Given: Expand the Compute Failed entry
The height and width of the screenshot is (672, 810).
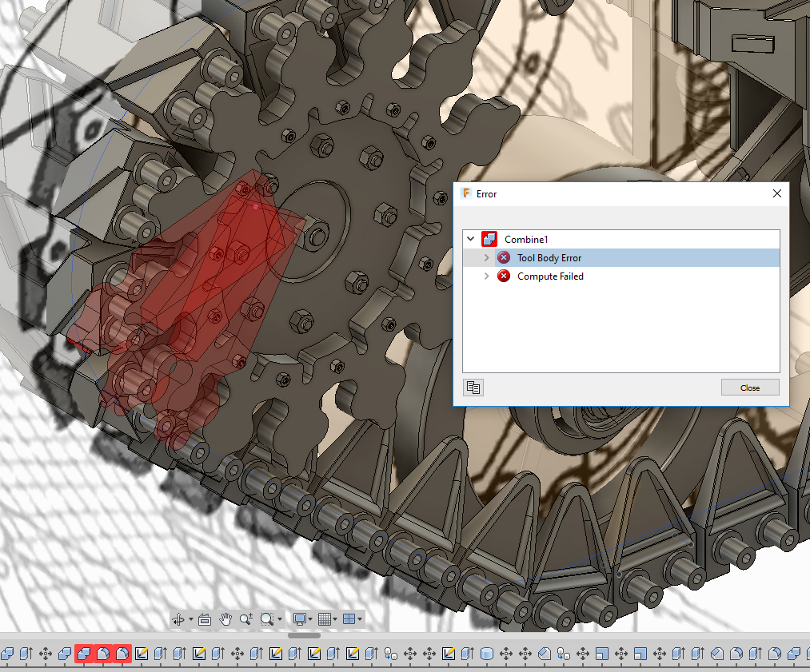Looking at the screenshot, I should [486, 276].
